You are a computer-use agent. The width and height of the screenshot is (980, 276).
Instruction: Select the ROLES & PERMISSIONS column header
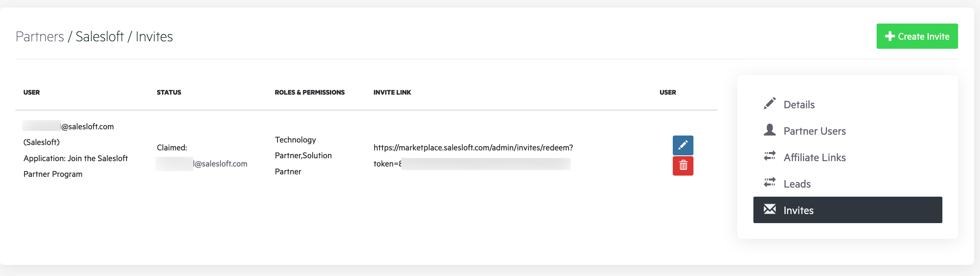click(310, 92)
